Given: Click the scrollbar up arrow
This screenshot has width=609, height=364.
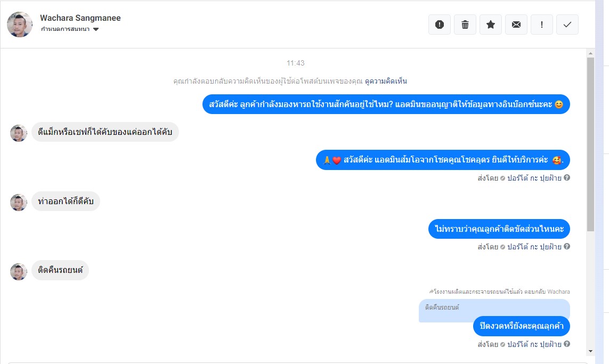Looking at the screenshot, I should 590,53.
